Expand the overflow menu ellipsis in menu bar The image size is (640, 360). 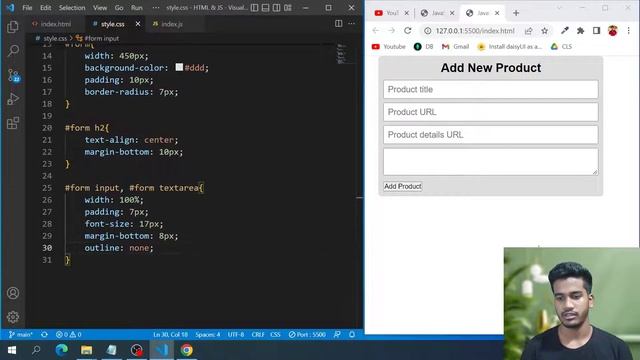tap(156, 8)
